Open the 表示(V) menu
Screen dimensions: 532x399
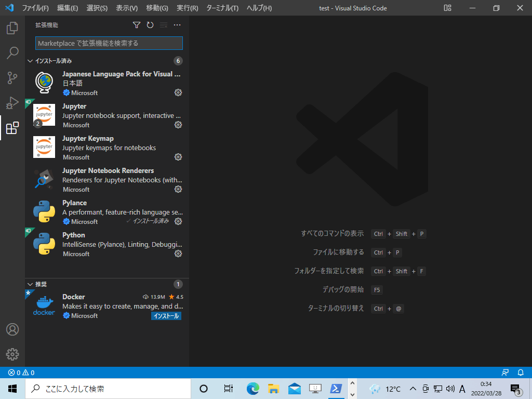click(x=127, y=8)
